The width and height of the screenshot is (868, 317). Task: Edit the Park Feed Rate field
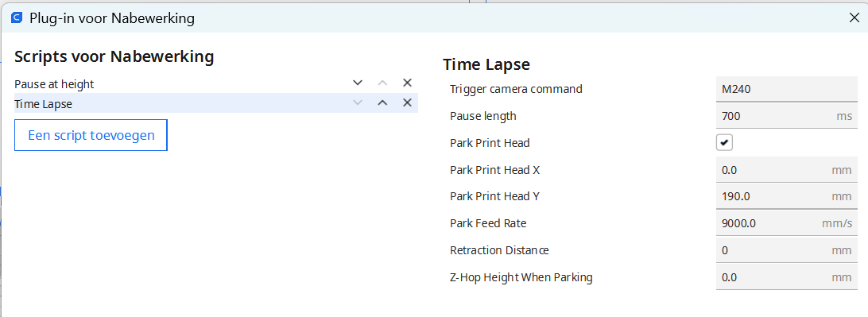pos(787,223)
